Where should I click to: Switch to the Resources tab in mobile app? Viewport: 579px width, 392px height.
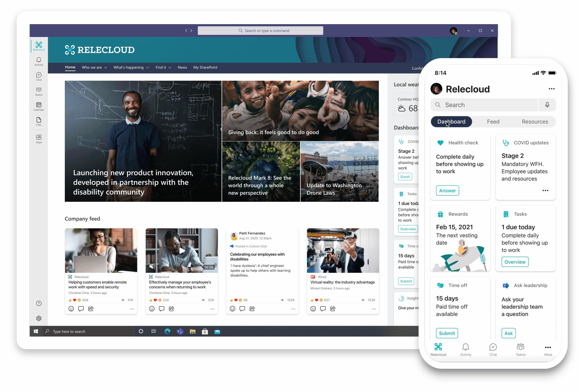point(535,122)
